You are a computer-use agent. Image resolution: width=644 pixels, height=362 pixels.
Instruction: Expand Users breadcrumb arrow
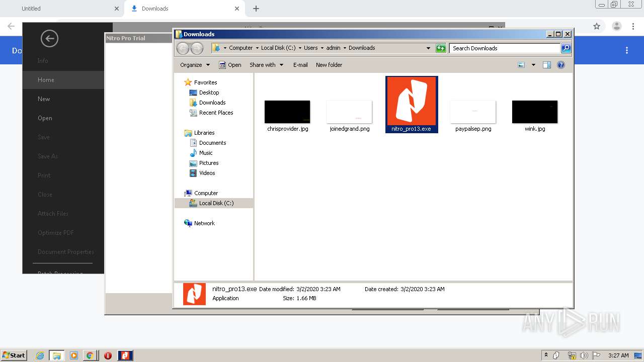point(322,48)
